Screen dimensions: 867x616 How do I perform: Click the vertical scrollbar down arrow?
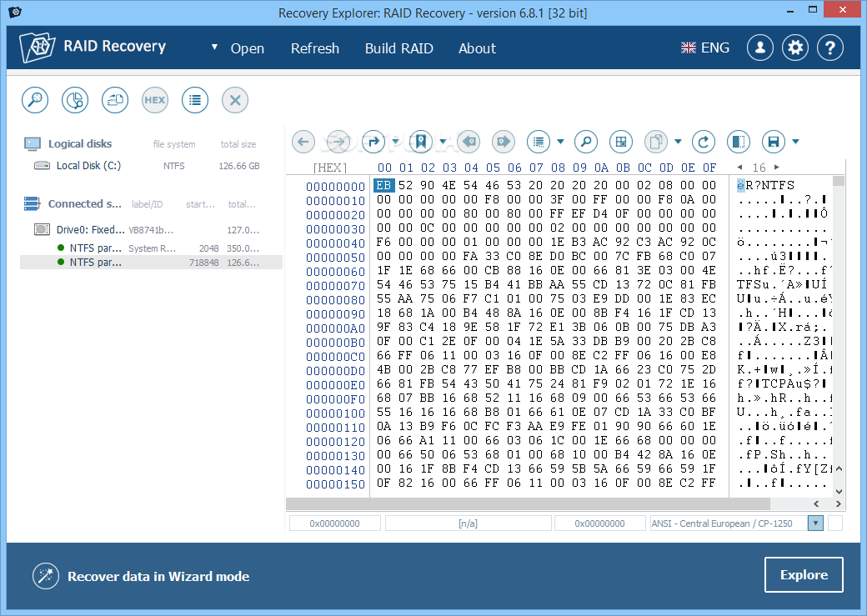(x=839, y=491)
